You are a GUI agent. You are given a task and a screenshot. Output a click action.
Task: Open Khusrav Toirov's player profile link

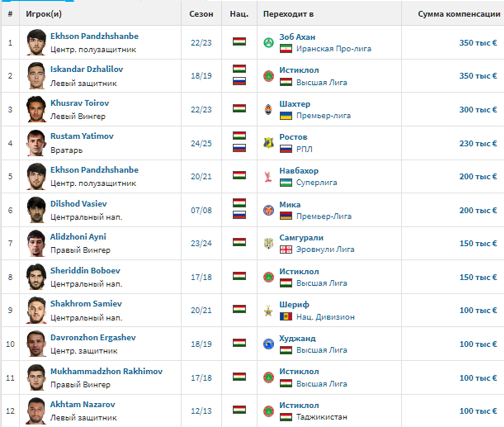click(x=80, y=103)
